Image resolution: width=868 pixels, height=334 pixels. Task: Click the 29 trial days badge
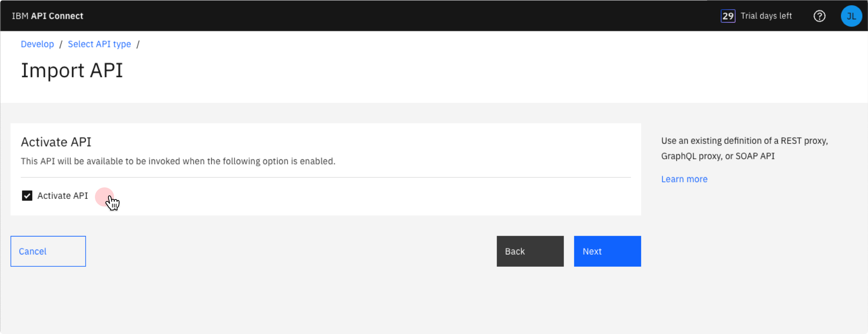[727, 16]
